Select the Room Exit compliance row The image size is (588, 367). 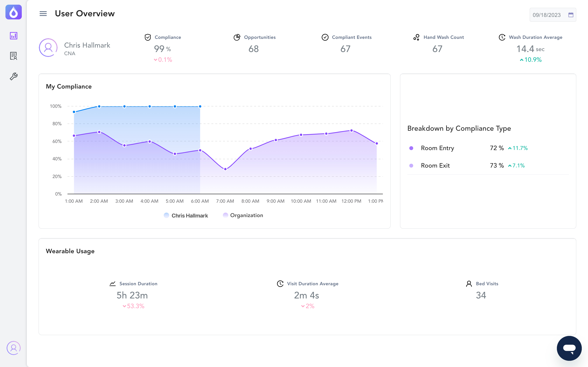(x=488, y=165)
